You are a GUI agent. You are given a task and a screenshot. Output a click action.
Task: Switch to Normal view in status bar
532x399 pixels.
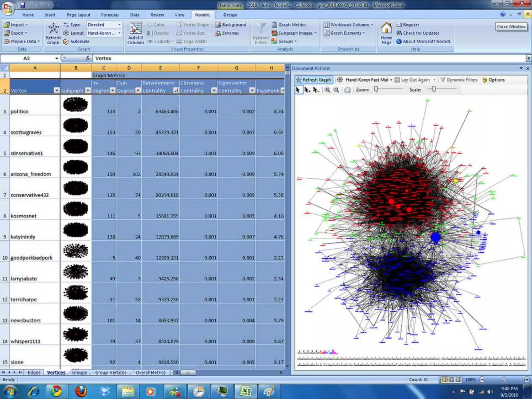coord(445,380)
